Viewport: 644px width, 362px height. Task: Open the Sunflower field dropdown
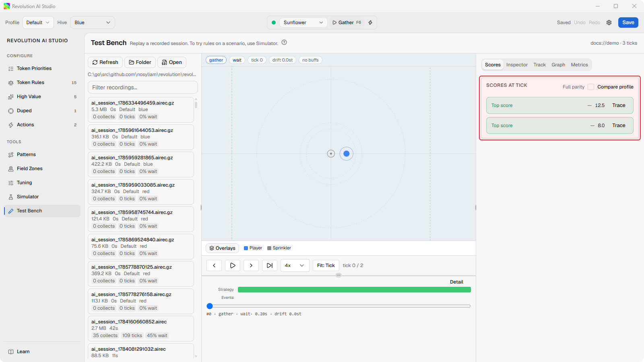(x=303, y=23)
